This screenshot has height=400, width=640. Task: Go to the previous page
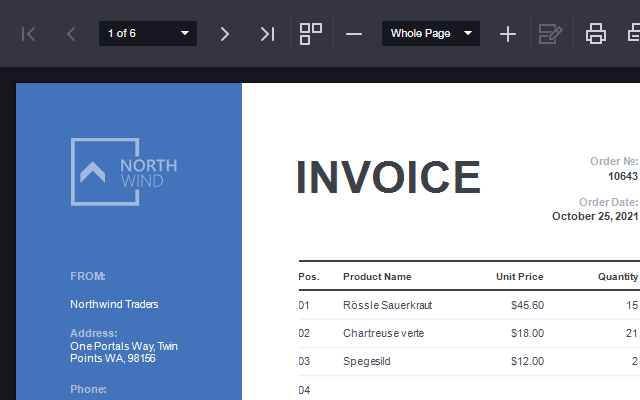tap(71, 34)
